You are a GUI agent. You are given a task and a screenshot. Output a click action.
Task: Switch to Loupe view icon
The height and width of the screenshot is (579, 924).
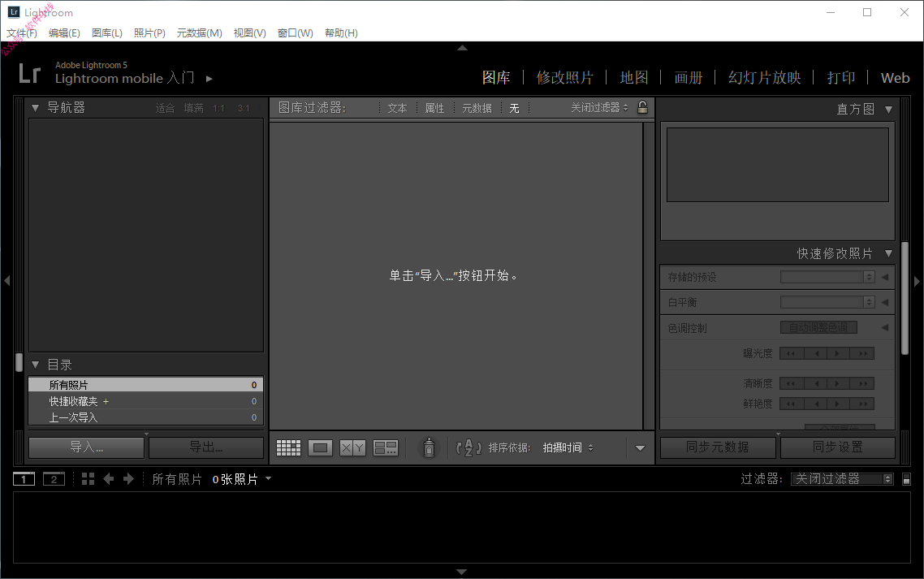[x=320, y=448]
